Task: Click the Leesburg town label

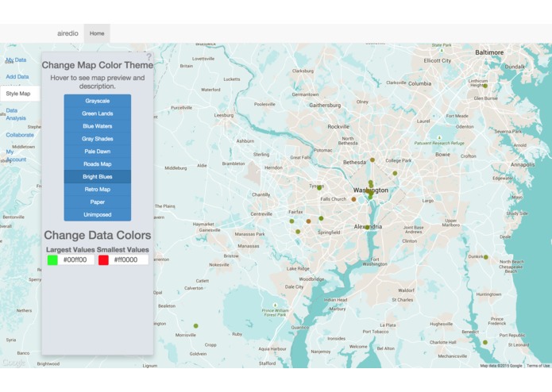Action: coord(223,115)
